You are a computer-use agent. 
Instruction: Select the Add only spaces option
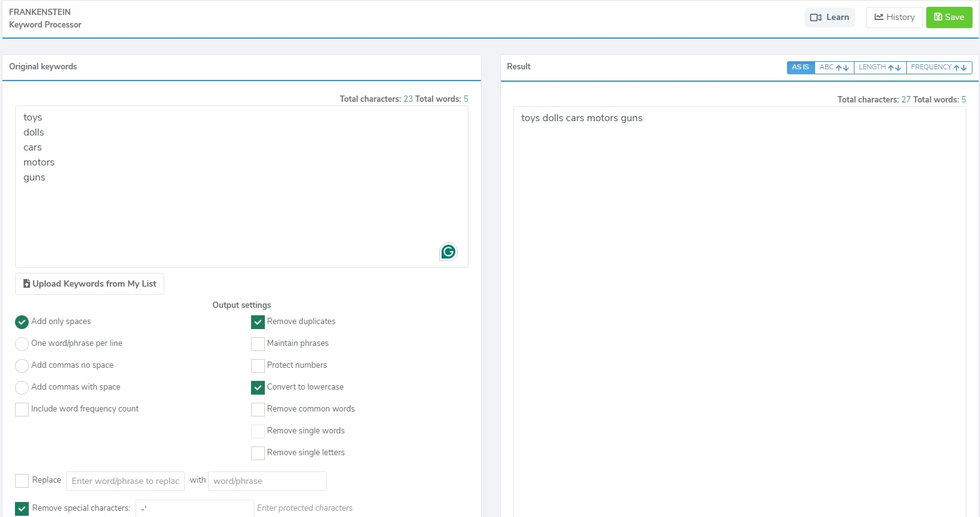22,322
